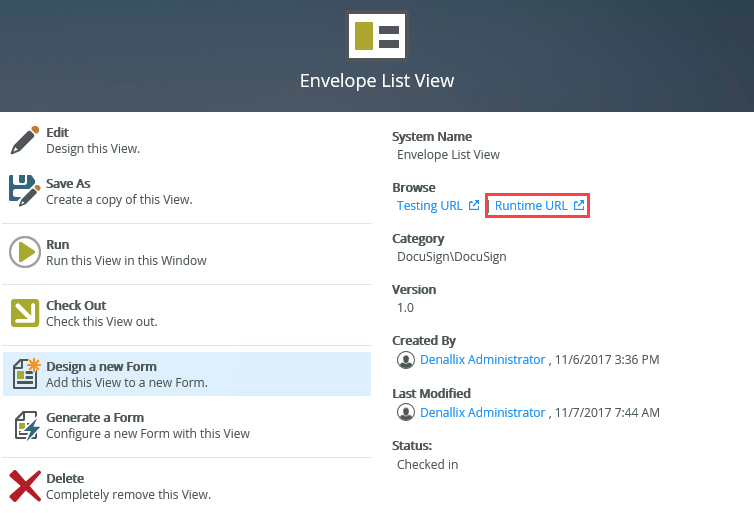
Task: Click the Run play icon
Action: pos(24,252)
